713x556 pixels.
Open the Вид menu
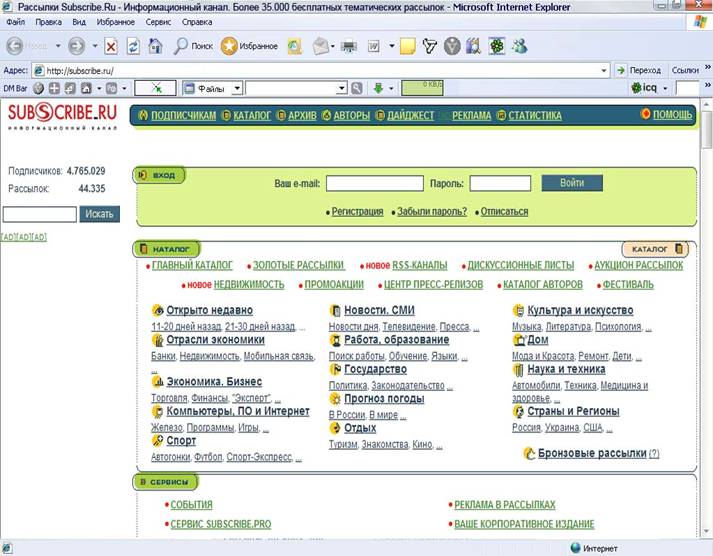click(x=79, y=22)
